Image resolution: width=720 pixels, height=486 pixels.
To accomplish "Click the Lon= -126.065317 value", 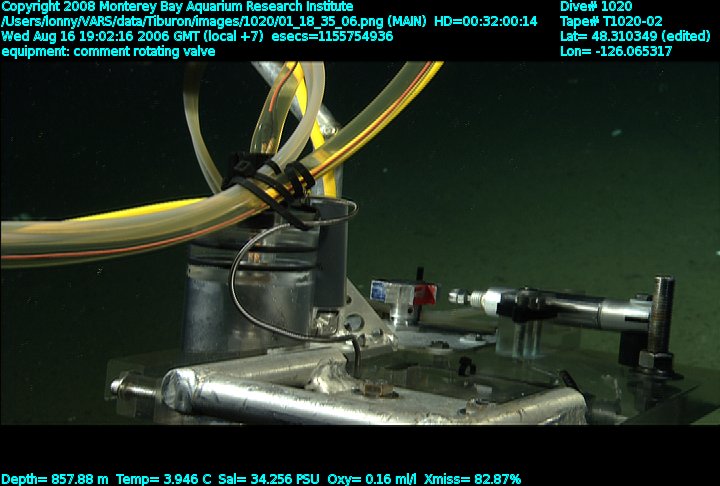I will 616,51.
